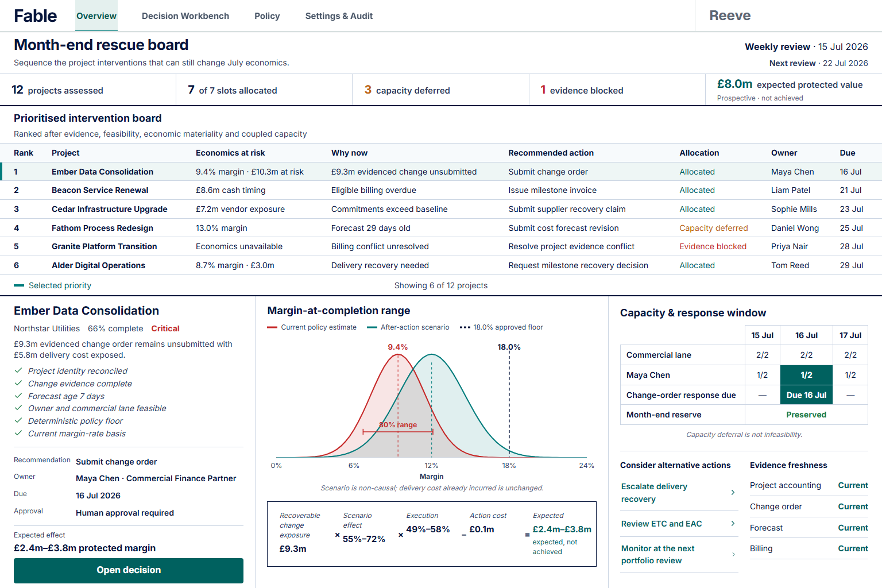Click checkmark icon for Project identity reconciled
Image resolution: width=882 pixels, height=588 pixels.
pos(18,371)
